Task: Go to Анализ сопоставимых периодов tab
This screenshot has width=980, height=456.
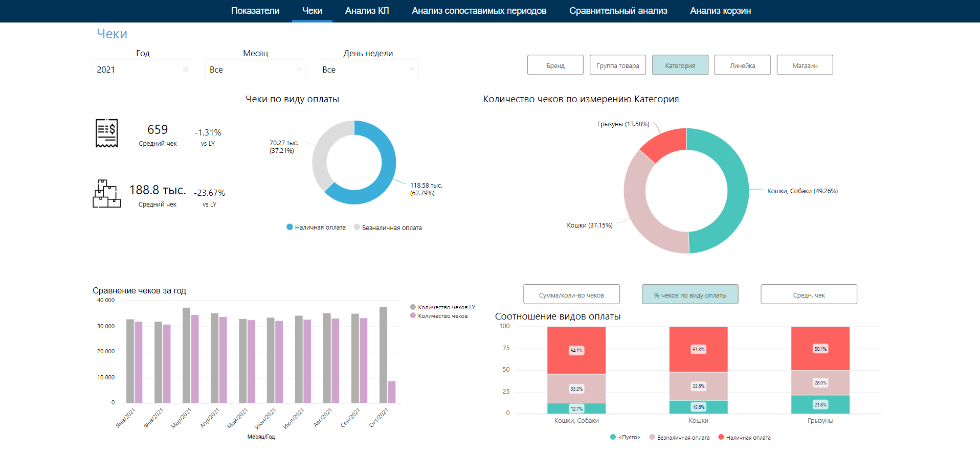Action: tap(479, 11)
